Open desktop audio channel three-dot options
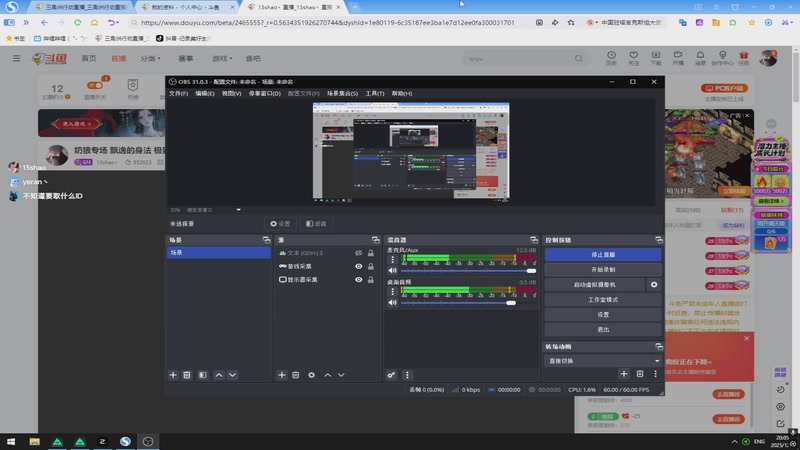This screenshot has height=450, width=800. (x=392, y=291)
